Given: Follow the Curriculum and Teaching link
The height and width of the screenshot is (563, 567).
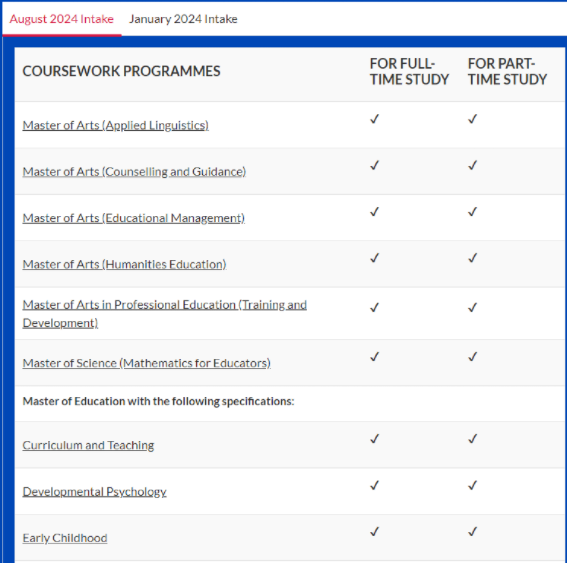Looking at the screenshot, I should point(88,445).
